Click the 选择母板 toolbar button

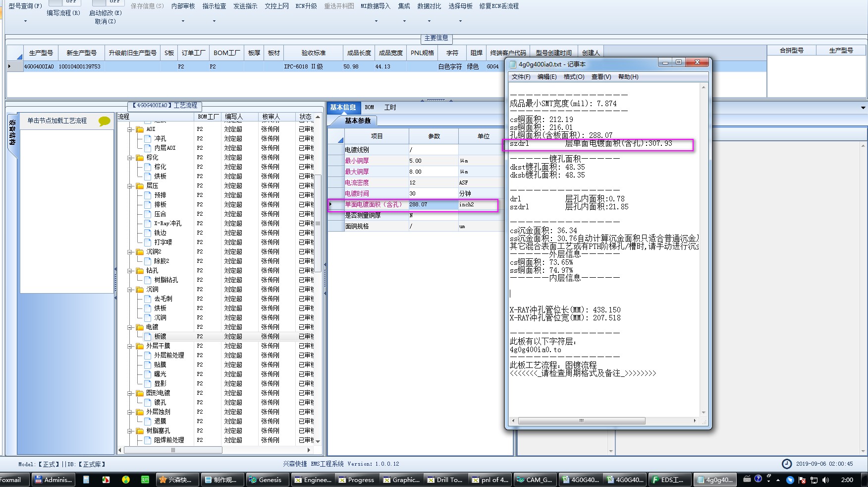pyautogui.click(x=460, y=6)
